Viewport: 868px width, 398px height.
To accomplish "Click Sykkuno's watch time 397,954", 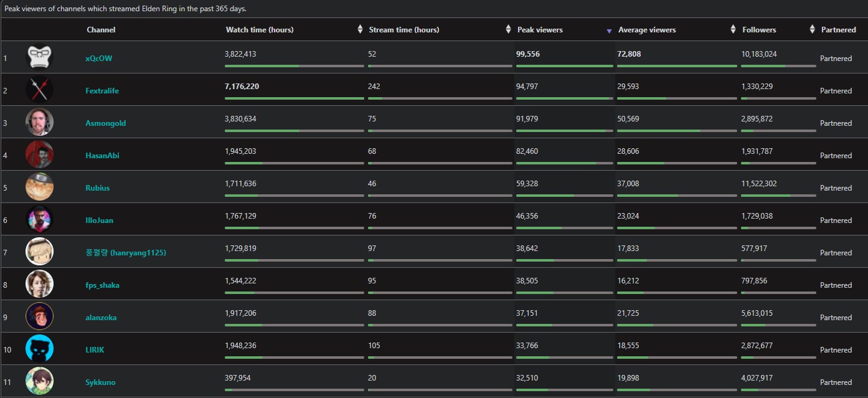I will click(238, 378).
